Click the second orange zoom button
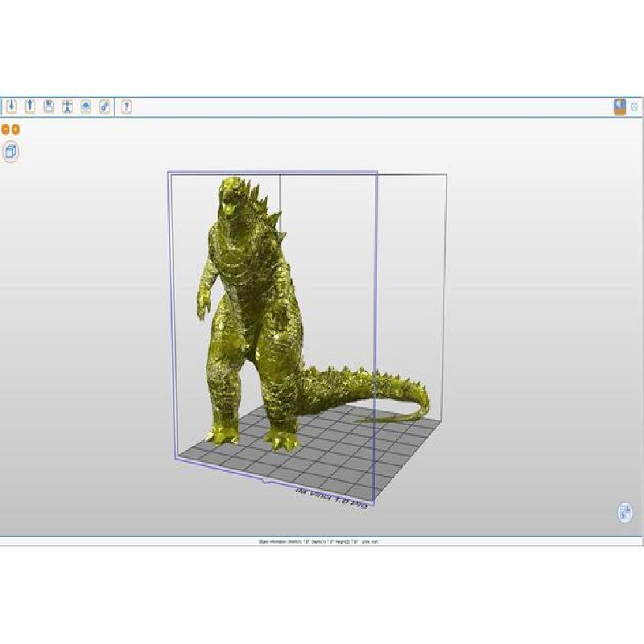This screenshot has width=644, height=644. [x=15, y=130]
